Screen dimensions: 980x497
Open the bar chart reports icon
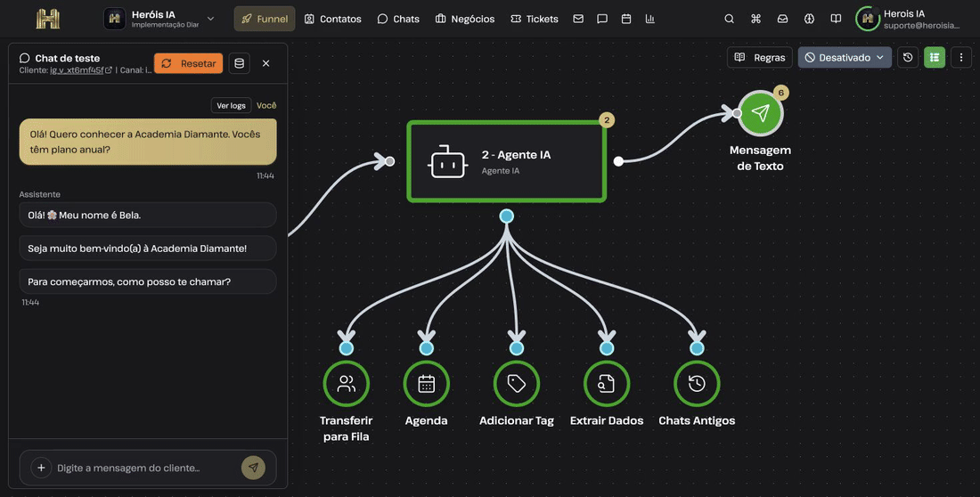(650, 19)
